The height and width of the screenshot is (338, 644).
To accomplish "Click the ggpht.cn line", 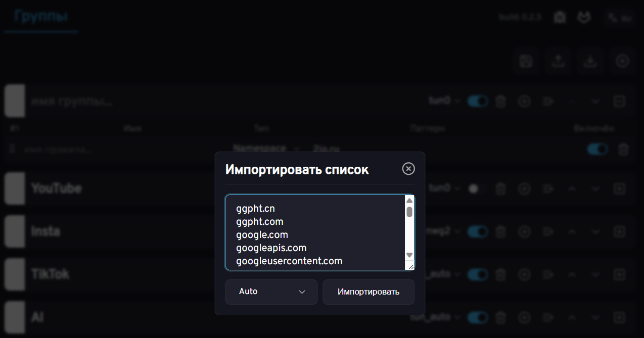I will point(256,208).
